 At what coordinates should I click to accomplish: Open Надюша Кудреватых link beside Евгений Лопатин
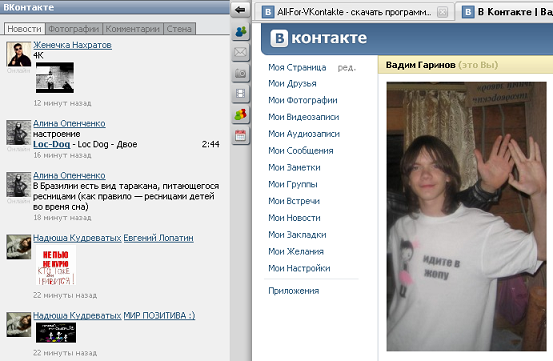click(x=77, y=238)
